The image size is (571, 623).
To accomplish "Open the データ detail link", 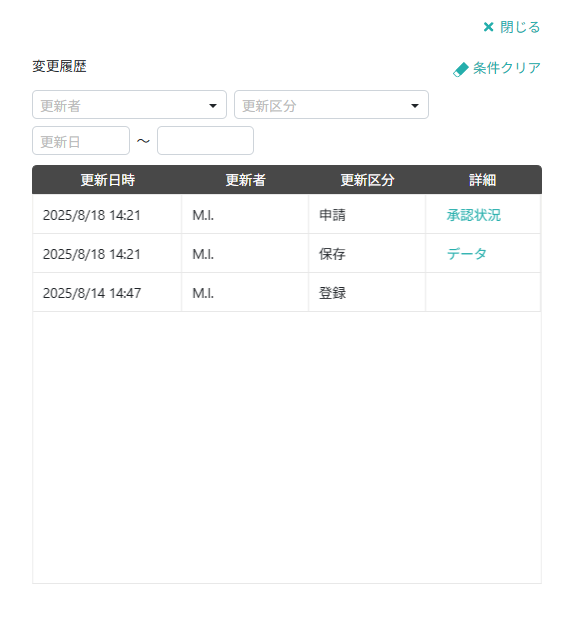I will pos(467,253).
